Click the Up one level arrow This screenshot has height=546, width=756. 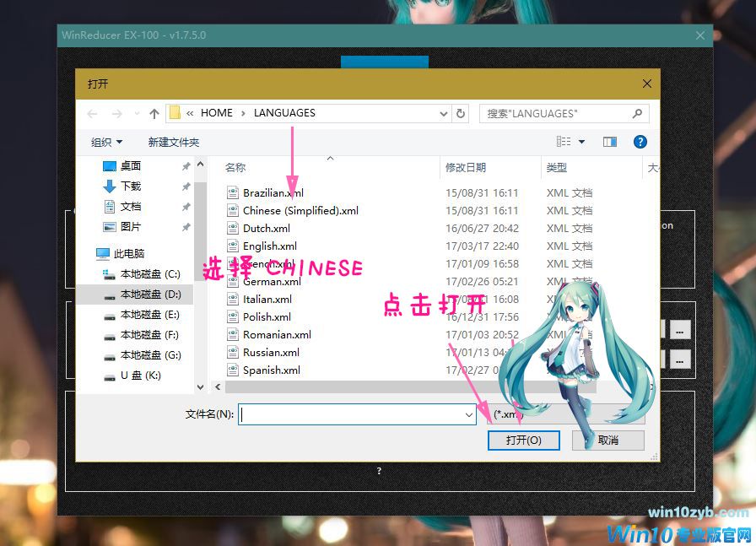pos(154,113)
